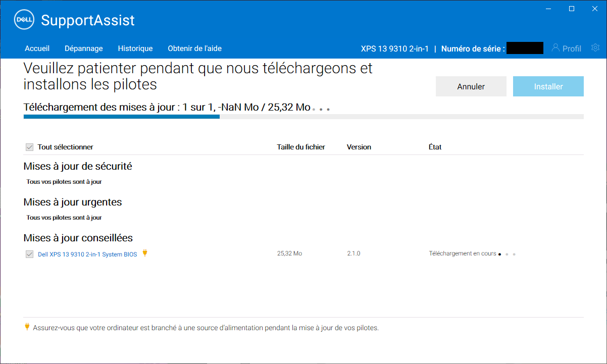Open the Accueil tab
The height and width of the screenshot is (364, 607).
[37, 48]
